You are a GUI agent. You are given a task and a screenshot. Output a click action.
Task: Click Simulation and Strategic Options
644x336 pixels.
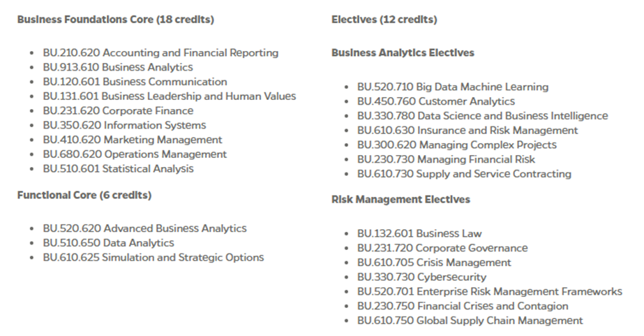tap(153, 258)
